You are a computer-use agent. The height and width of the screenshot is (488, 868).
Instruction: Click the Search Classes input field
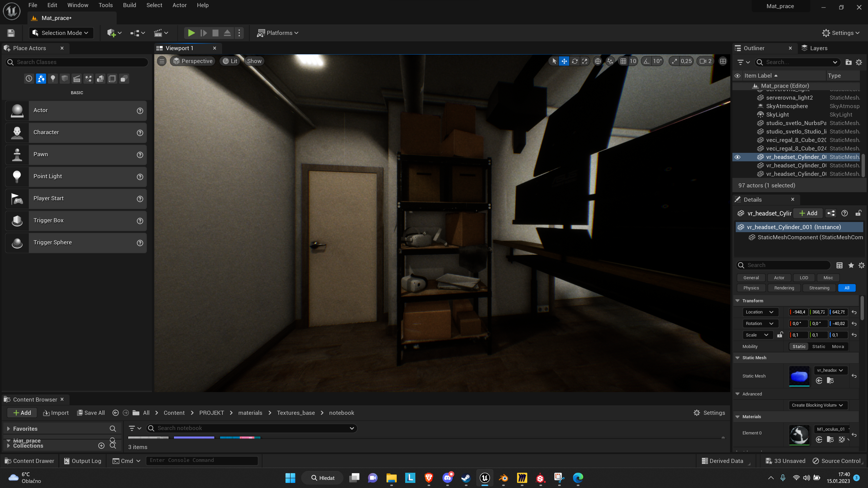point(78,62)
